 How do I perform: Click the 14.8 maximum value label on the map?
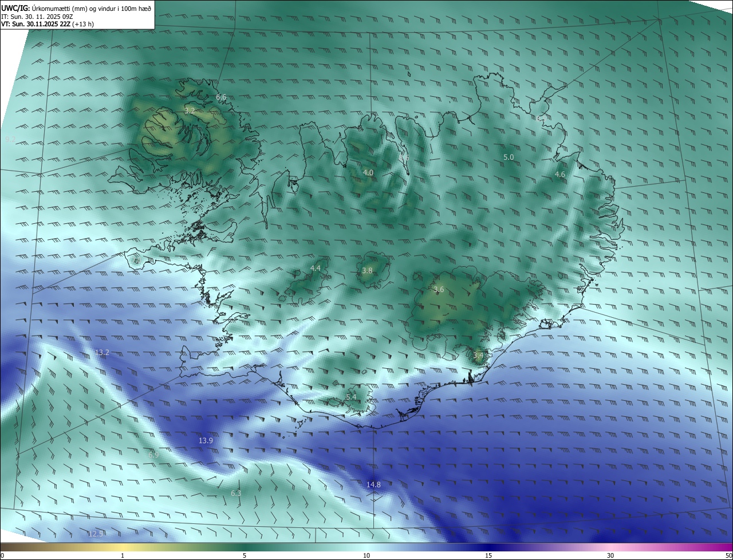(x=373, y=484)
